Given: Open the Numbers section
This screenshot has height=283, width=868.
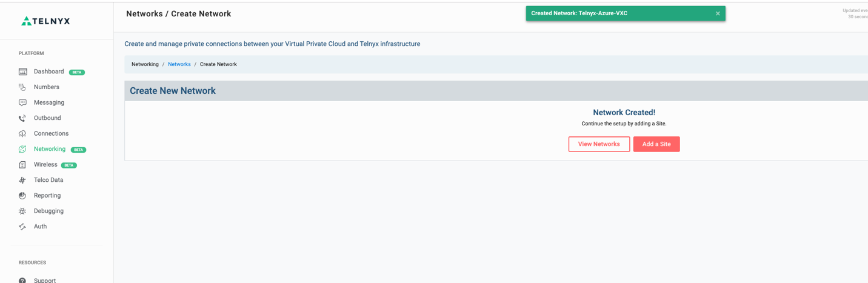Looking at the screenshot, I should coord(47,87).
